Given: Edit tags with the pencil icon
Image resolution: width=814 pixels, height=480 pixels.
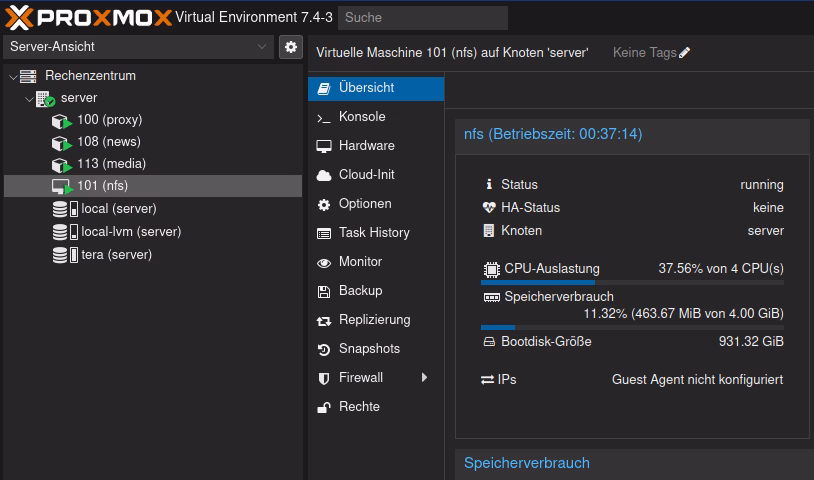Looking at the screenshot, I should [x=685, y=52].
